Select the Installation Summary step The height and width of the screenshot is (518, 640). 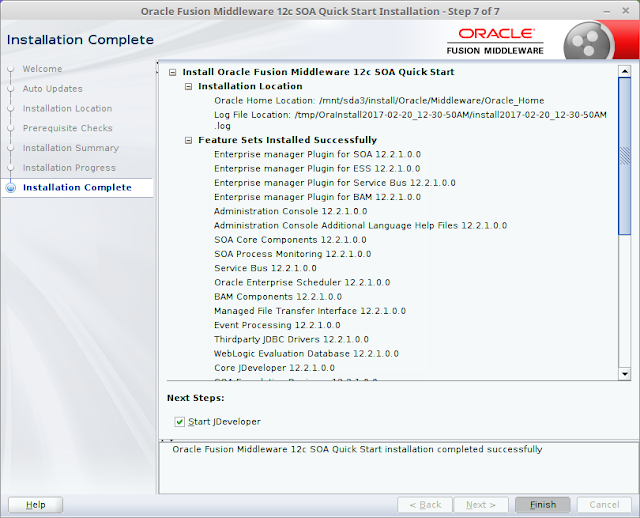(71, 148)
